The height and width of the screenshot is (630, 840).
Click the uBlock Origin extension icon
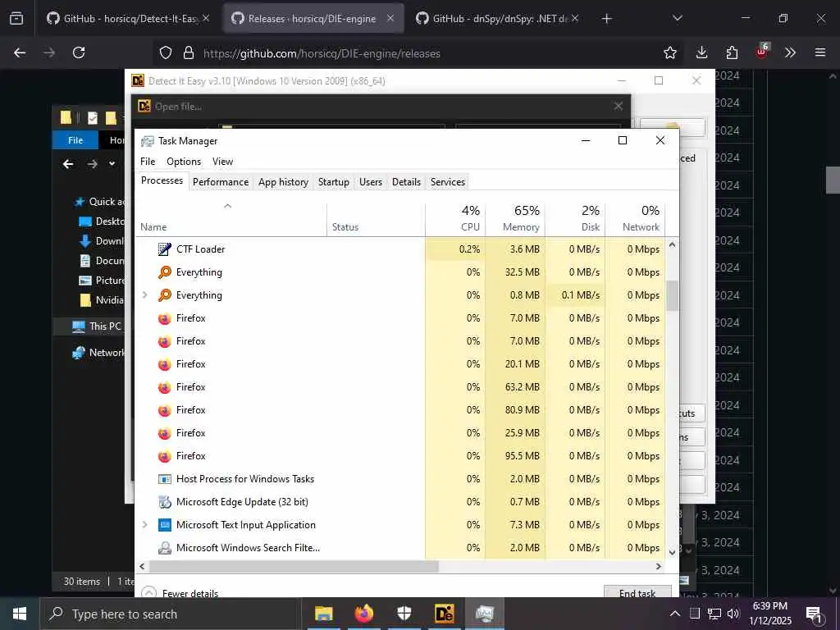762,52
